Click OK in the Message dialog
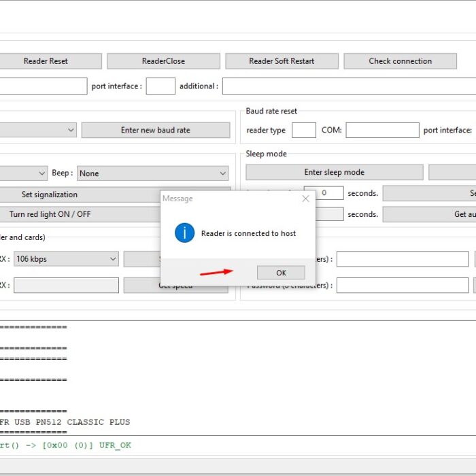 coord(281,273)
